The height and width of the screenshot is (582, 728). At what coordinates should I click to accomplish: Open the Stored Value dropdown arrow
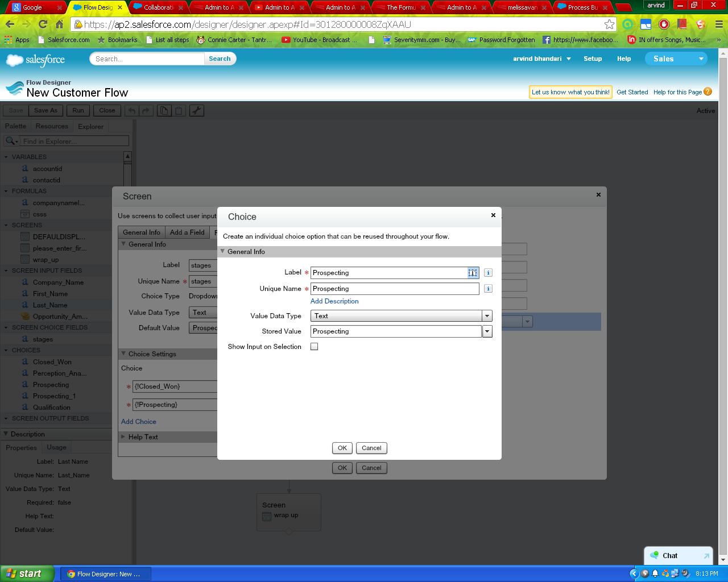point(487,331)
